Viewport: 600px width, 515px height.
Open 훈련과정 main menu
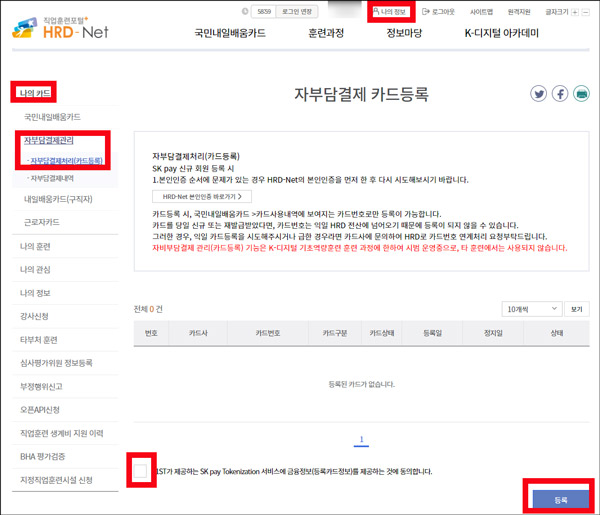tap(326, 33)
